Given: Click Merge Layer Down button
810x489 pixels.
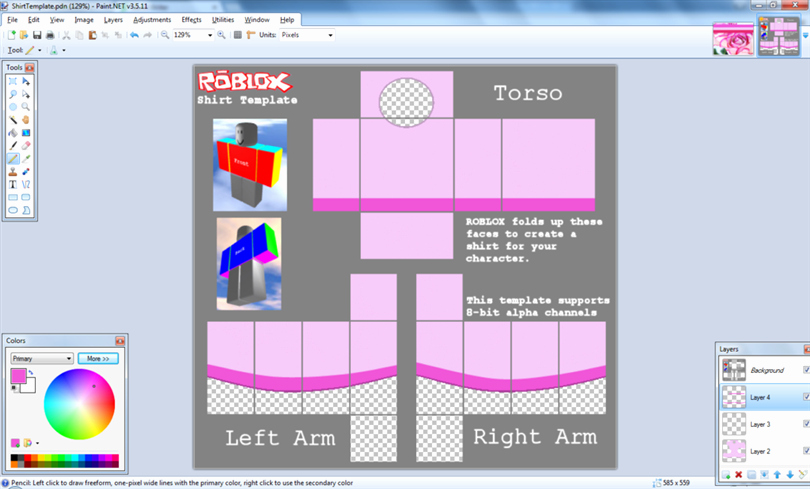Looking at the screenshot, I should pos(764,475).
